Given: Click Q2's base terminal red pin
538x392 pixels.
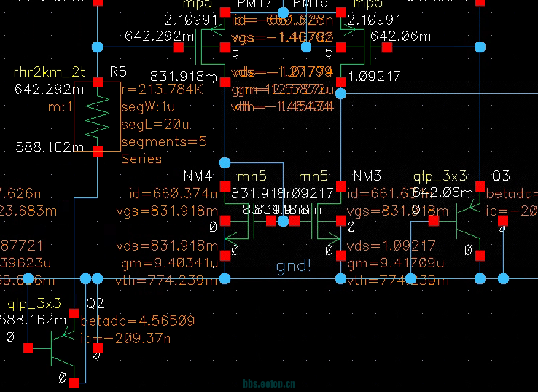Looking at the screenshot, I should [x=28, y=348].
